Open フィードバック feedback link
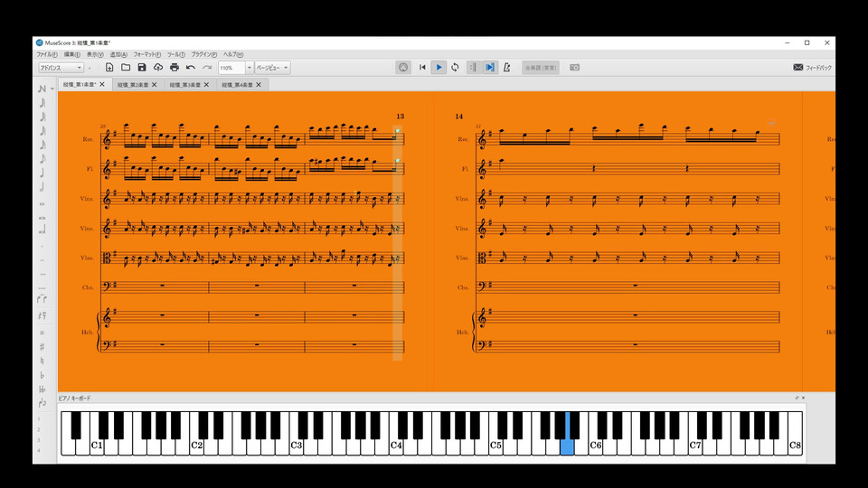 [812, 68]
